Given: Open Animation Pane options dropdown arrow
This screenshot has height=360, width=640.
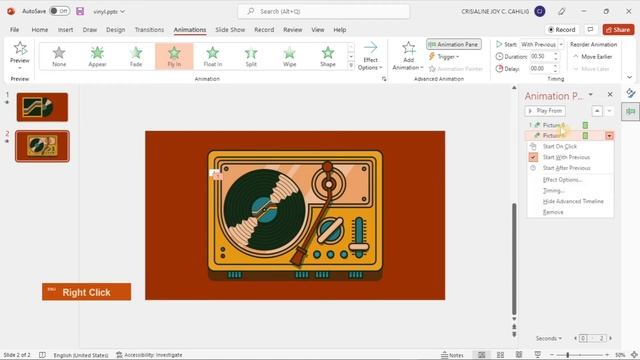Looking at the screenshot, I should (591, 95).
